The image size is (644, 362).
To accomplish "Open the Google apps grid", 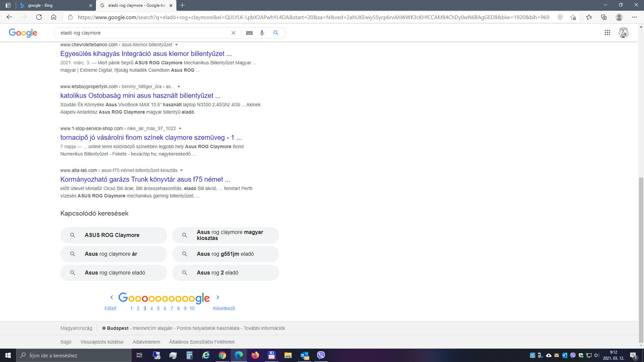I will tap(607, 33).
